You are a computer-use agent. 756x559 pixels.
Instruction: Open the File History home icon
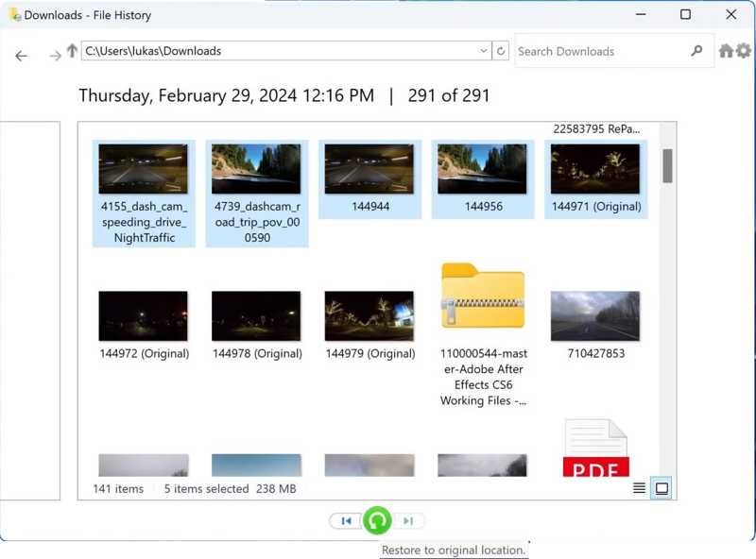point(726,51)
